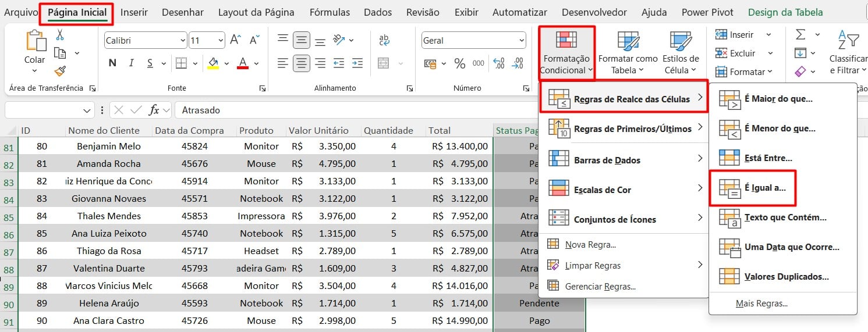The height and width of the screenshot is (332, 868).
Task: Click the Cut scissors icon
Action: tap(59, 35)
